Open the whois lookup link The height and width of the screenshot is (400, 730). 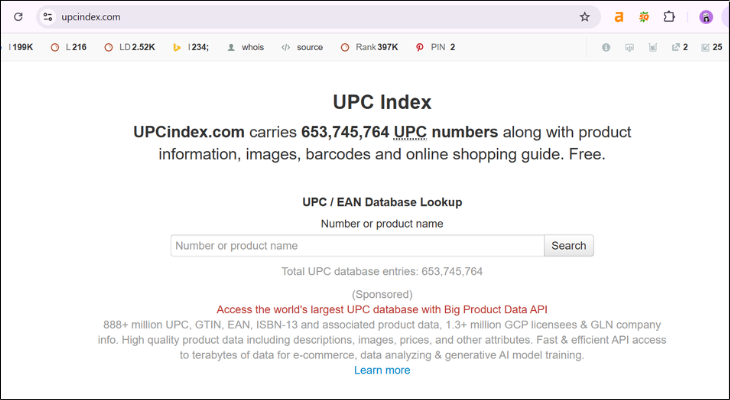(x=245, y=47)
